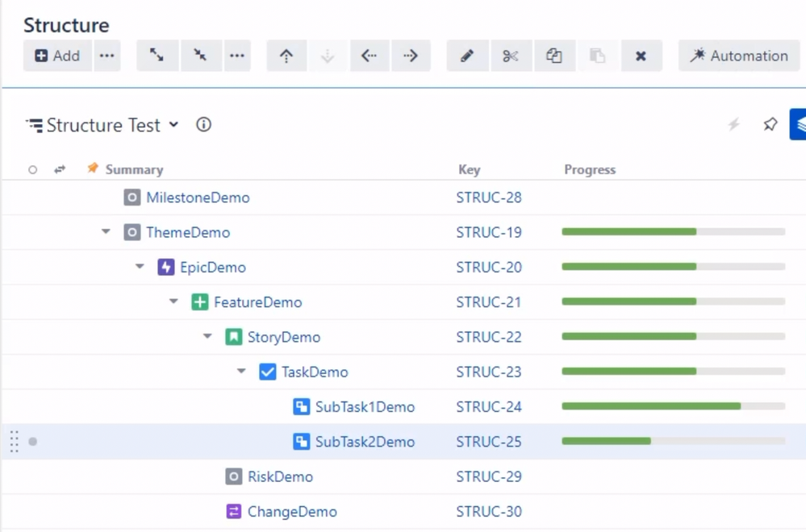Cut selected item with scissors icon
Screen dimensions: 806x532
511,56
